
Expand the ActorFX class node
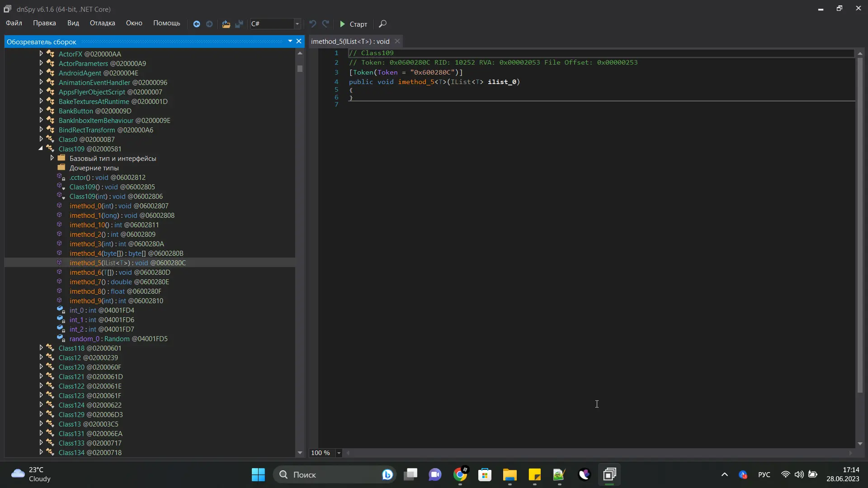click(41, 54)
